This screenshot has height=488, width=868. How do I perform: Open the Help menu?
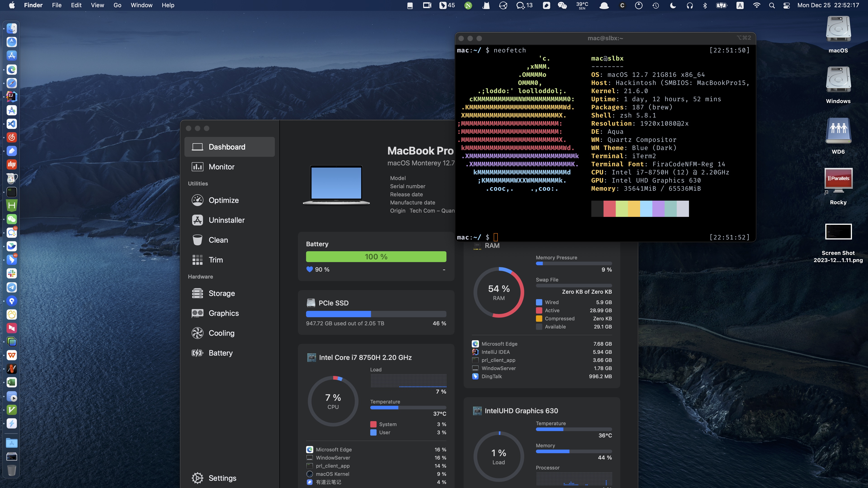(168, 5)
